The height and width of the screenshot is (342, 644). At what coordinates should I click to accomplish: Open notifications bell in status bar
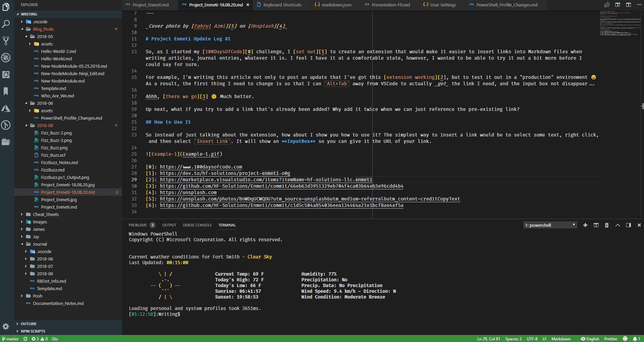point(636,339)
